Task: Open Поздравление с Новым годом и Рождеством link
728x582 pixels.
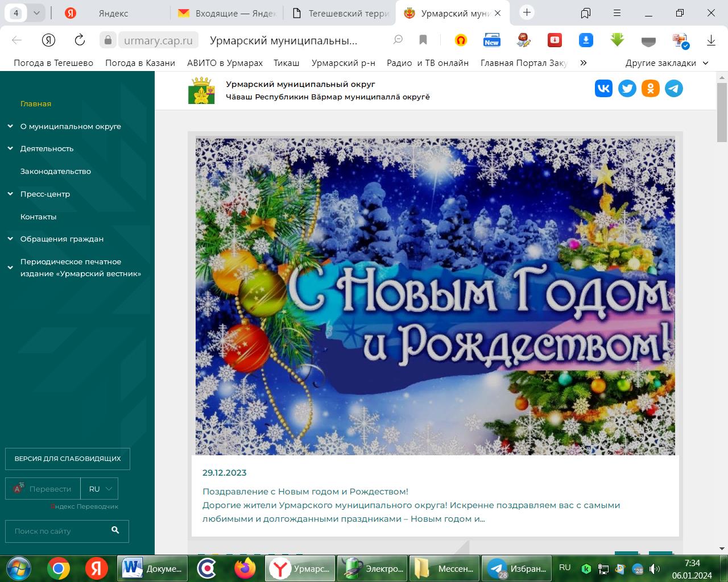Action: [305, 491]
